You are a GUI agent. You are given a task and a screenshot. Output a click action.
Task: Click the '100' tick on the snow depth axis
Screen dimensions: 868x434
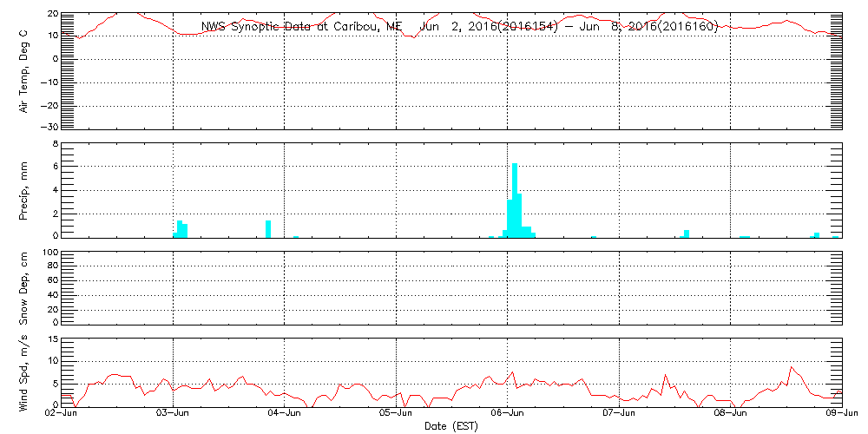[x=50, y=253]
